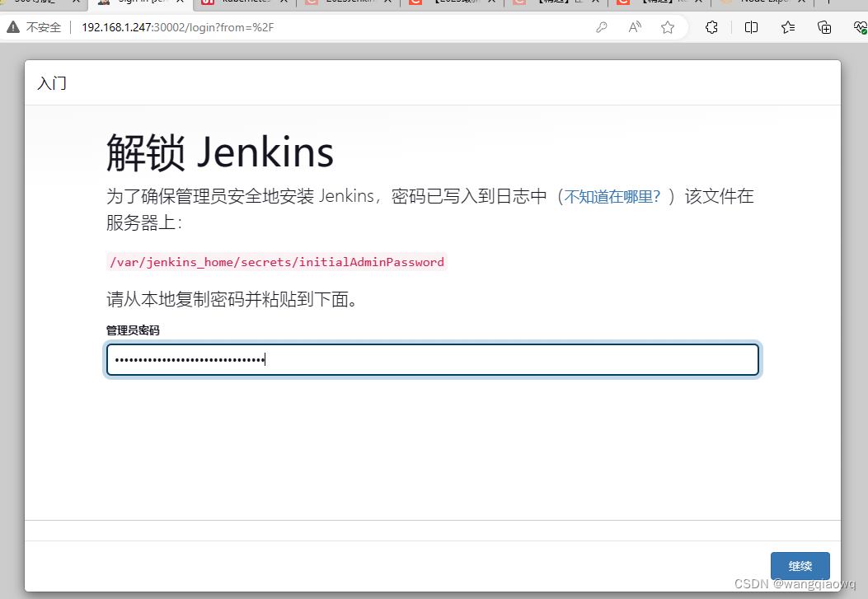868x599 pixels.
Task: Click the URL 192.168.1.247:30002 address
Action: tap(178, 27)
